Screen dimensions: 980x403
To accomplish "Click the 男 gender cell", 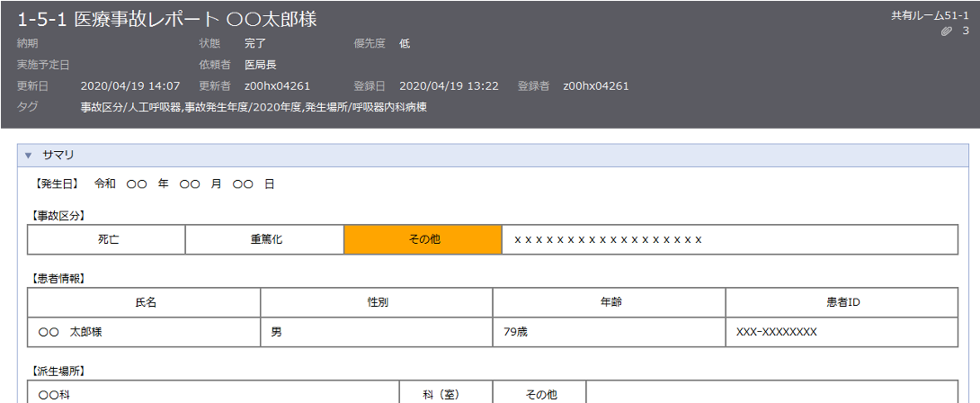I will tap(376, 332).
